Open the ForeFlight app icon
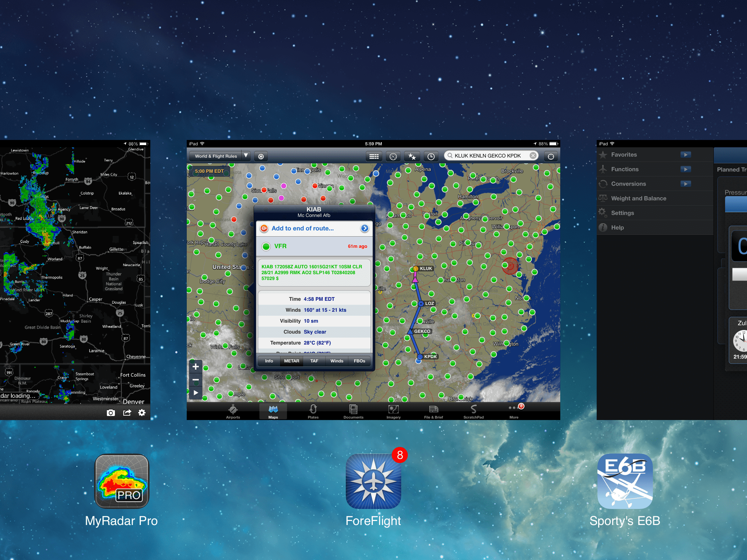Screen dimensions: 747x560 pos(373,481)
